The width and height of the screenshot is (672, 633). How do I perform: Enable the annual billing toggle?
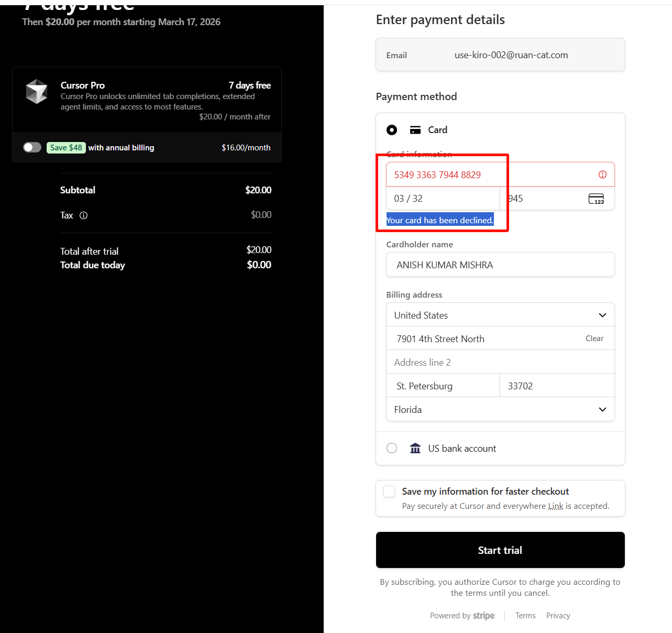[x=32, y=147]
